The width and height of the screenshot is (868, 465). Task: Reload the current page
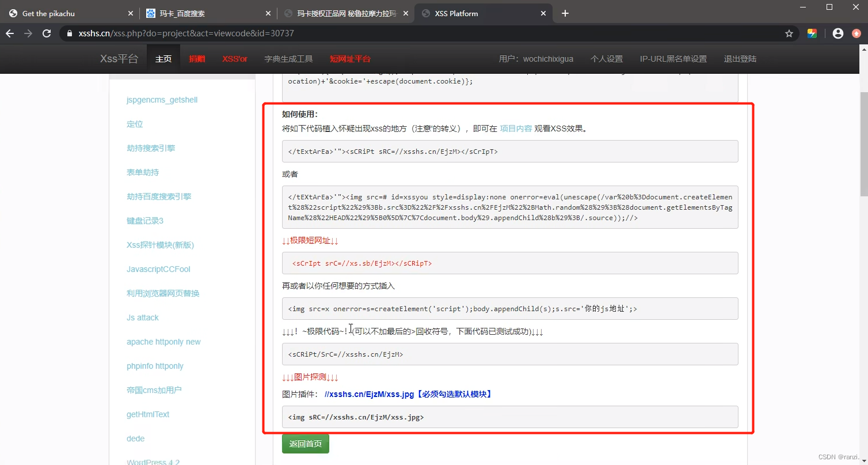47,33
